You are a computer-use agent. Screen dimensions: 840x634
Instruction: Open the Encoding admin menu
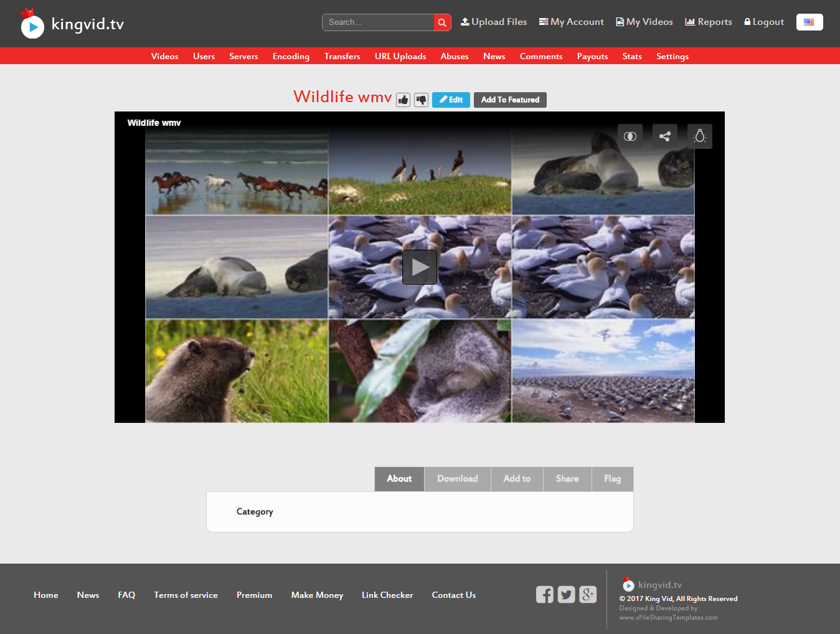tap(291, 56)
